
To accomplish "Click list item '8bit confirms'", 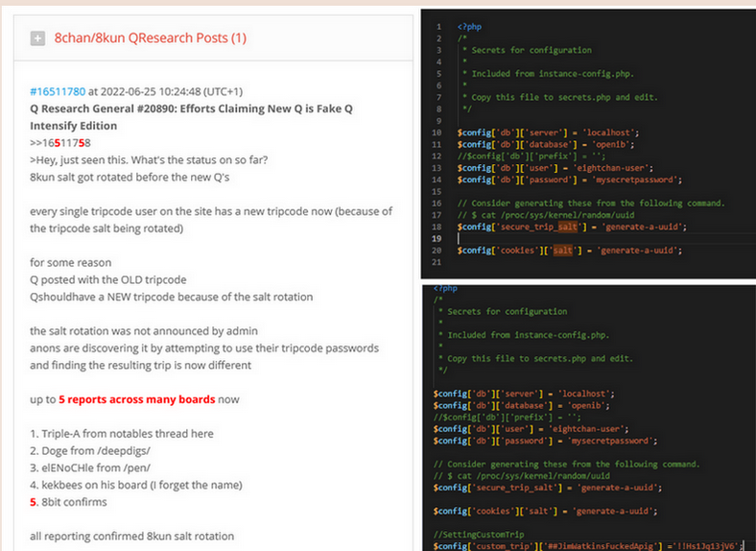I will (68, 502).
